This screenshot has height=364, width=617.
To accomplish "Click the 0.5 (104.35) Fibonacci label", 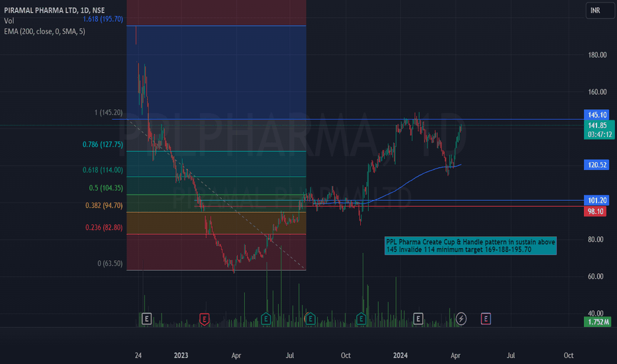I will tap(106, 188).
